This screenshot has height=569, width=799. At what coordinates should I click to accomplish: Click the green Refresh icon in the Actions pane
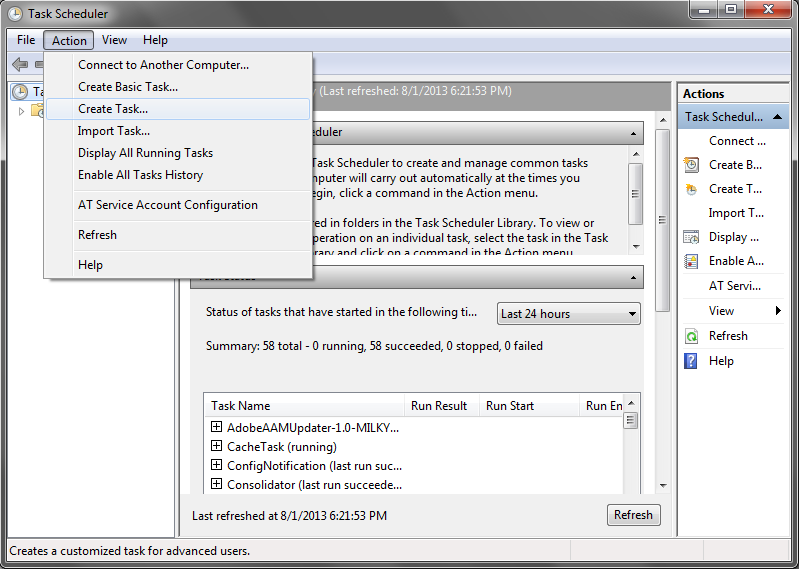click(x=691, y=336)
